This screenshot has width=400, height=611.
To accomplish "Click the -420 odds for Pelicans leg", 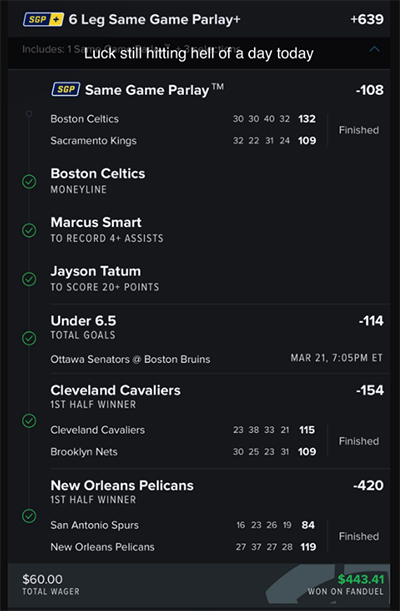I will click(x=368, y=486).
